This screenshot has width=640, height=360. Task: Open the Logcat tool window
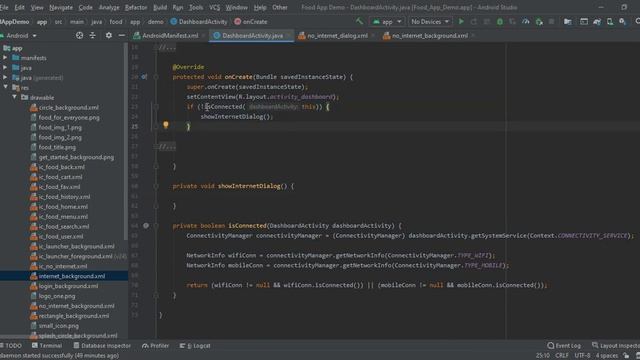195,345
